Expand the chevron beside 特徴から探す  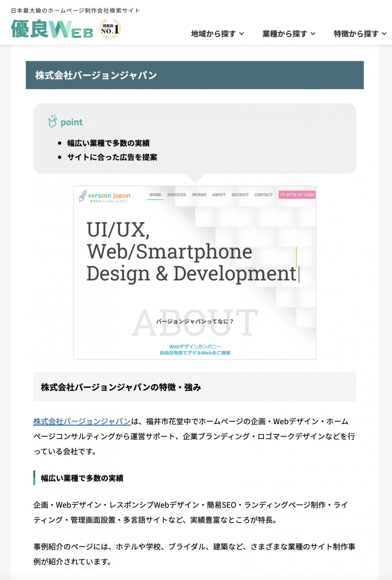pyautogui.click(x=384, y=34)
